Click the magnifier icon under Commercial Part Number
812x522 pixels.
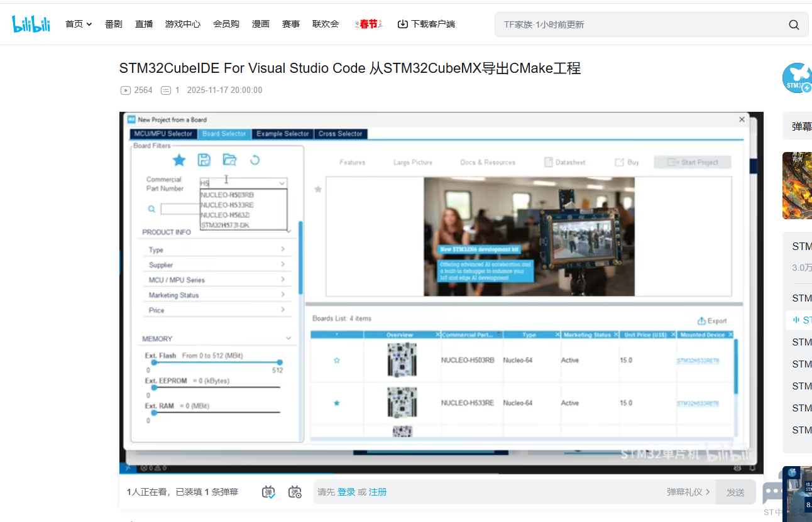click(151, 209)
